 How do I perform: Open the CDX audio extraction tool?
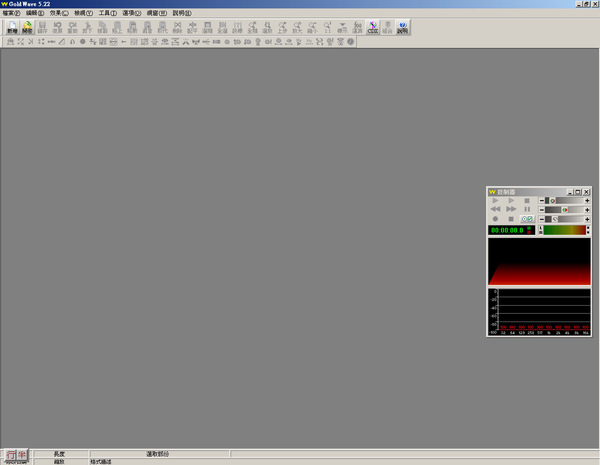(x=373, y=27)
